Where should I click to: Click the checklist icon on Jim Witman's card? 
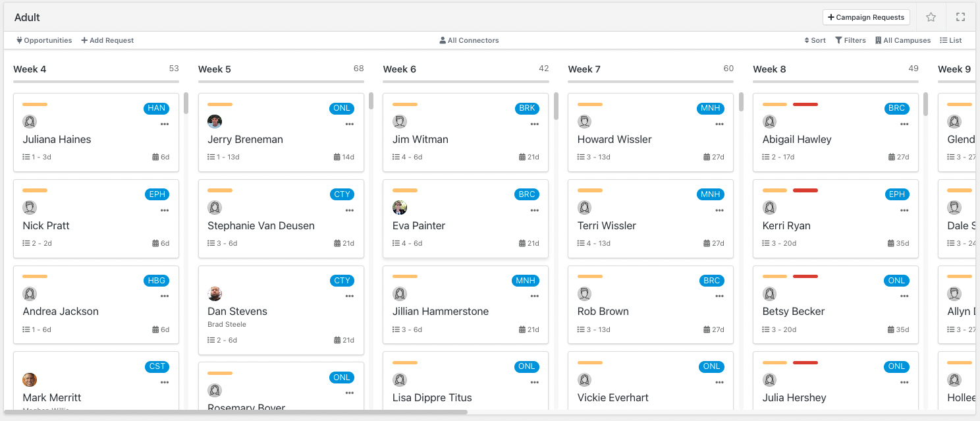click(396, 157)
